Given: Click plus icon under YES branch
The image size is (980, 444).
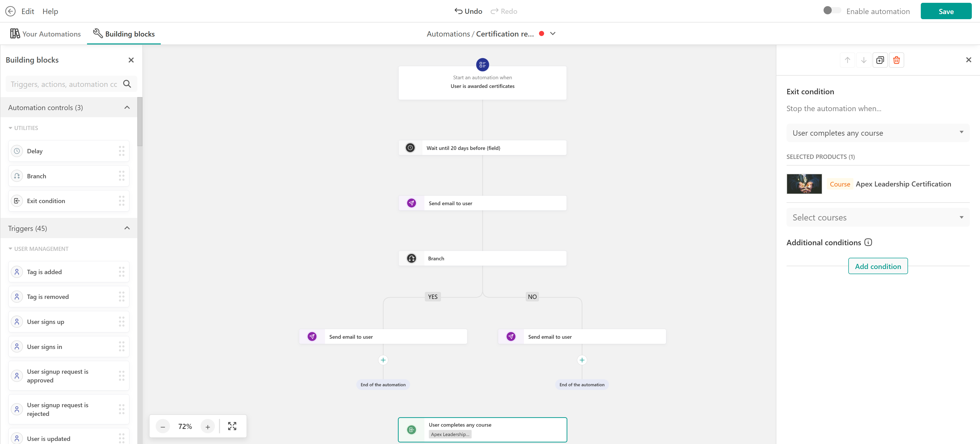Looking at the screenshot, I should point(383,360).
